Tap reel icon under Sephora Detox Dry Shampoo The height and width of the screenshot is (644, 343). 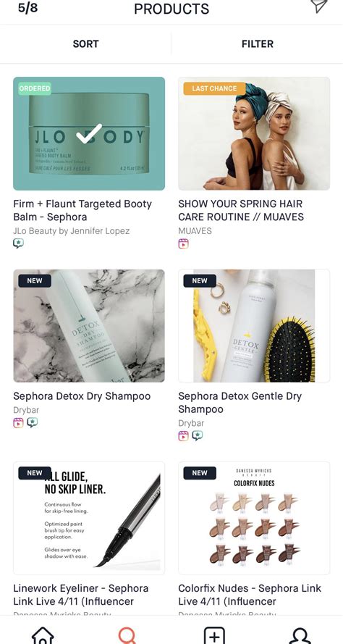(x=19, y=422)
